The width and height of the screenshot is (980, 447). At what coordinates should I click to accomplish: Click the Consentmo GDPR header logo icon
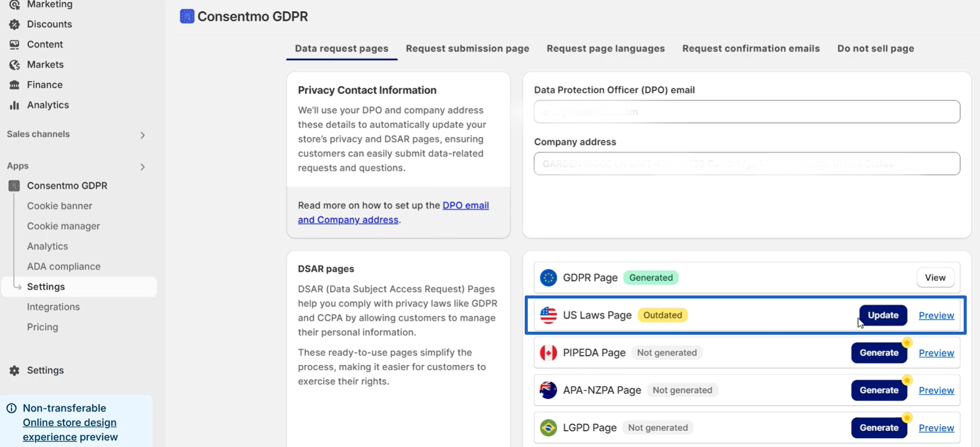tap(187, 16)
